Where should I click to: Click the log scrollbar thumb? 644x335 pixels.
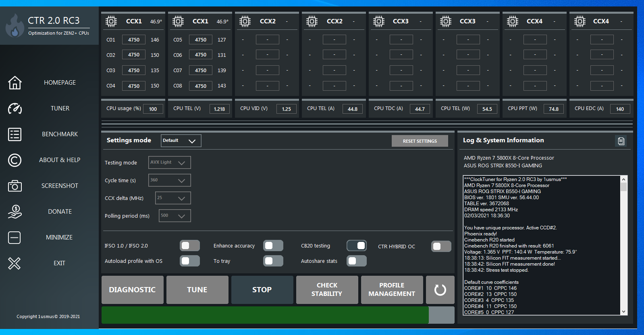click(x=624, y=187)
